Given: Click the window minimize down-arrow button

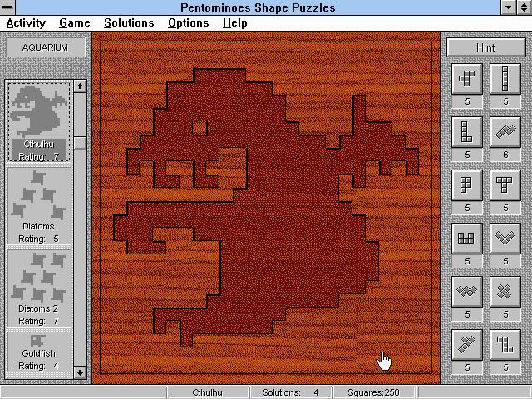Looking at the screenshot, I should 508,7.
